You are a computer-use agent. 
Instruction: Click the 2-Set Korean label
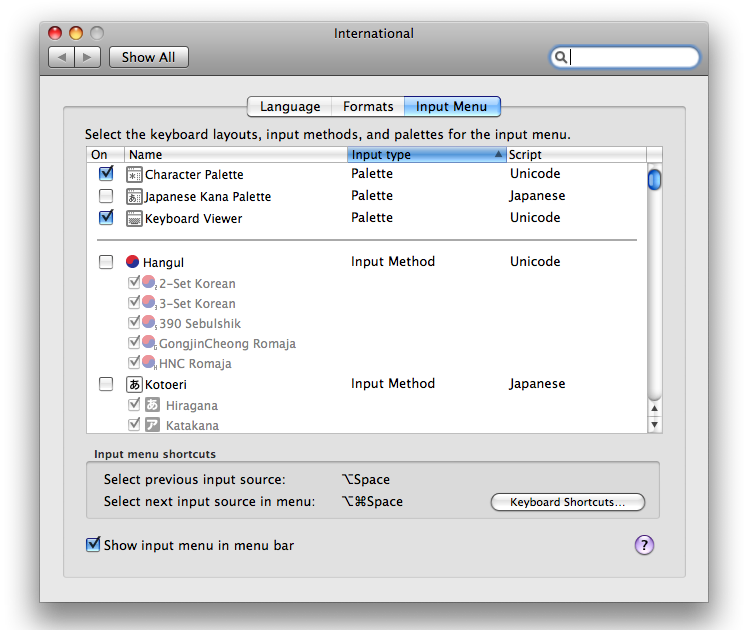pyautogui.click(x=197, y=283)
